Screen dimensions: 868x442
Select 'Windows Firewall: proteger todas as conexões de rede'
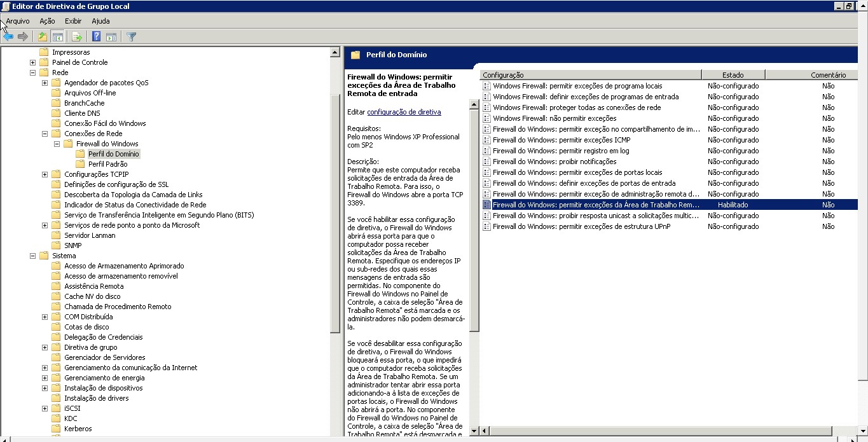click(x=577, y=107)
